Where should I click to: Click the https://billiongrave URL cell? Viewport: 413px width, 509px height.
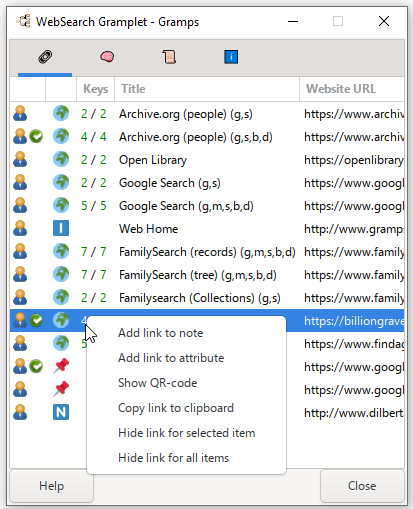tap(354, 321)
